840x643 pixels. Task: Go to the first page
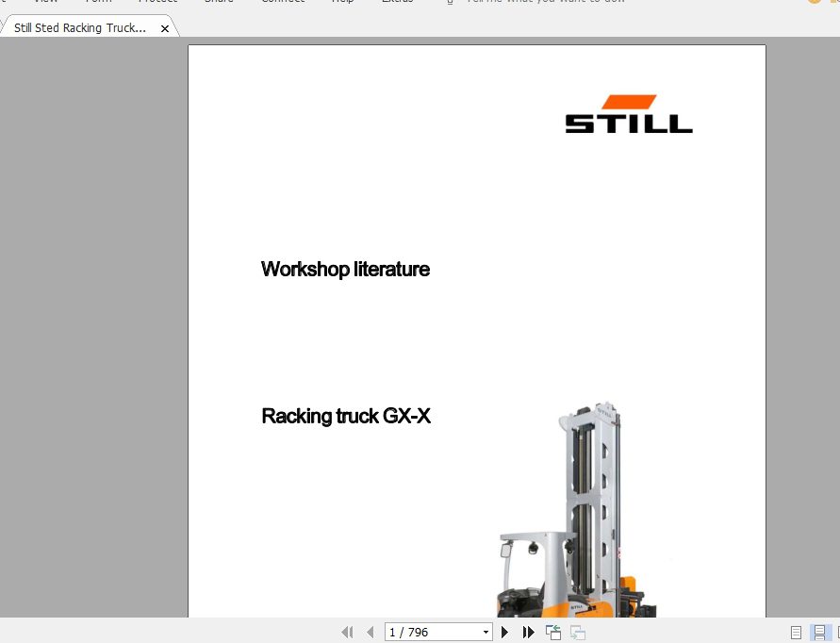(x=347, y=633)
